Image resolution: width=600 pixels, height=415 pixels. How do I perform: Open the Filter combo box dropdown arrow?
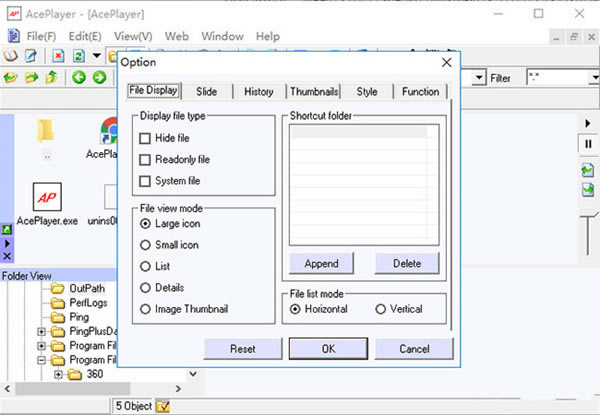click(594, 78)
